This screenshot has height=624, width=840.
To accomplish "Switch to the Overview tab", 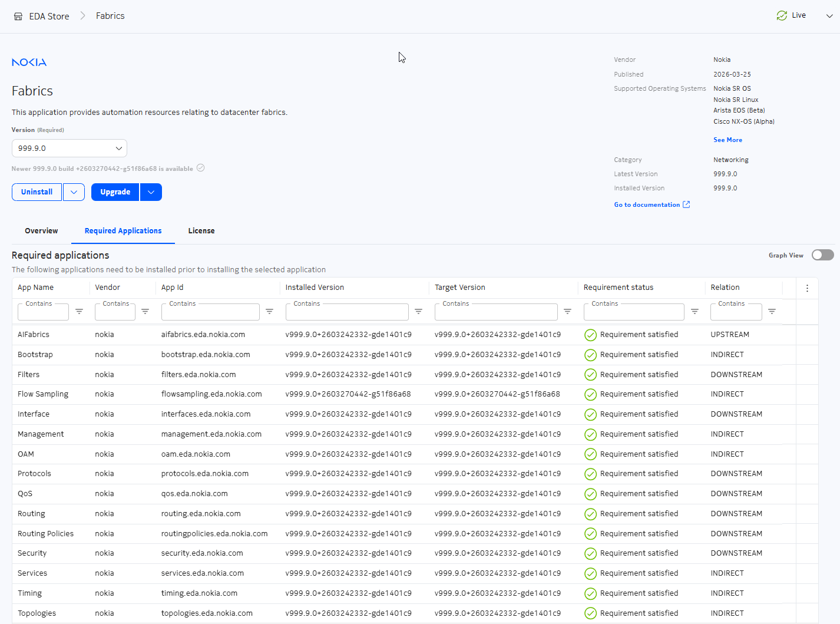I will 41,231.
